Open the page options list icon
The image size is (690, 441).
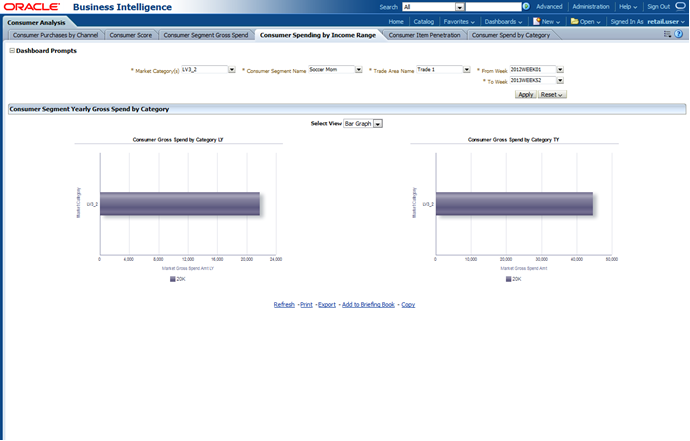point(667,34)
